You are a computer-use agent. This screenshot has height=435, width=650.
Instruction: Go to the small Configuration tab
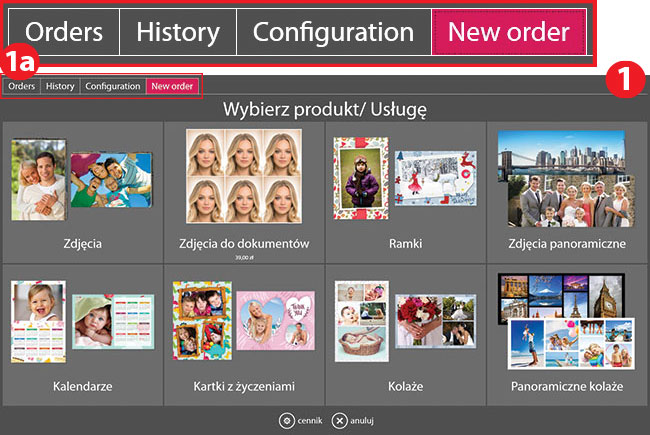(112, 87)
